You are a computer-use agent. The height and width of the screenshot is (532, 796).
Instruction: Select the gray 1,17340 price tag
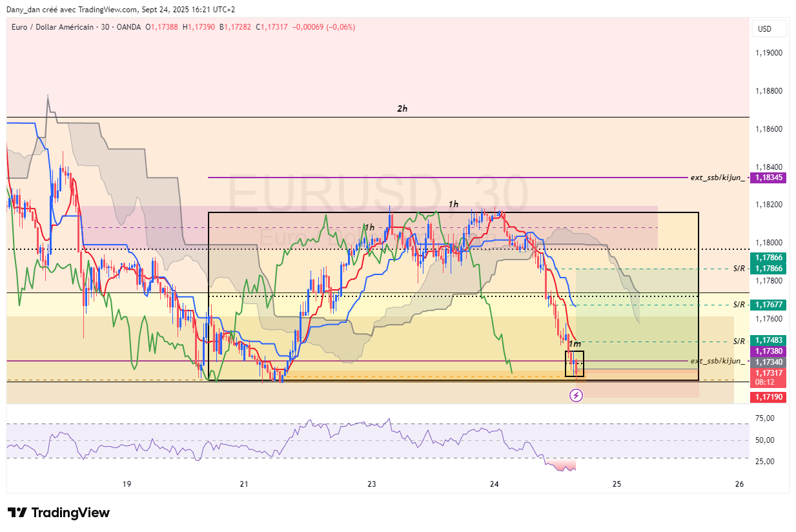(768, 362)
